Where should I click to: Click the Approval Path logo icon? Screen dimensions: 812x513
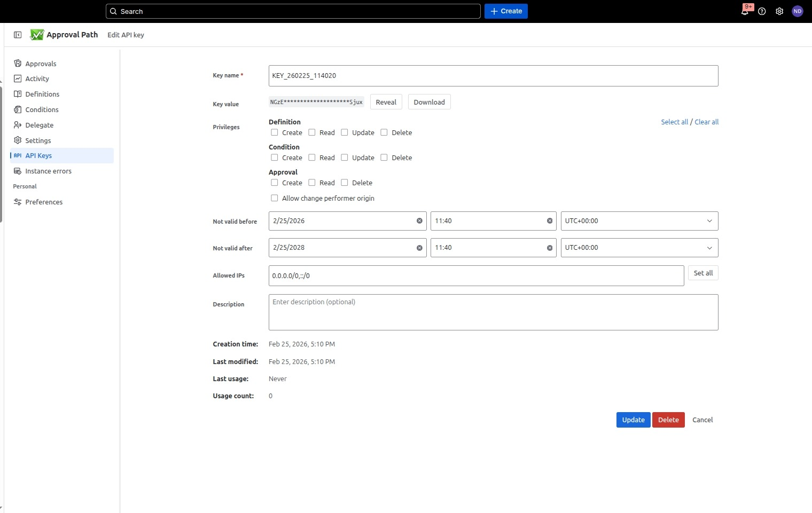pyautogui.click(x=37, y=35)
